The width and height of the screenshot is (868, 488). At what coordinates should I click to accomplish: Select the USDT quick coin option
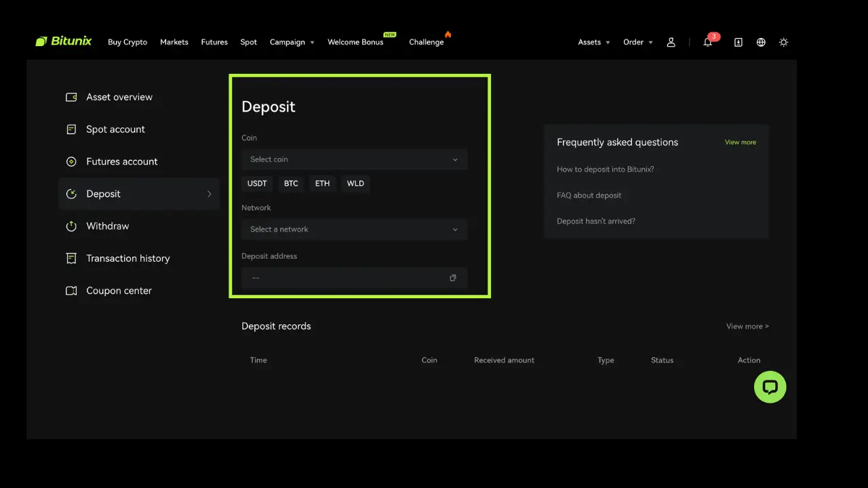pos(256,183)
